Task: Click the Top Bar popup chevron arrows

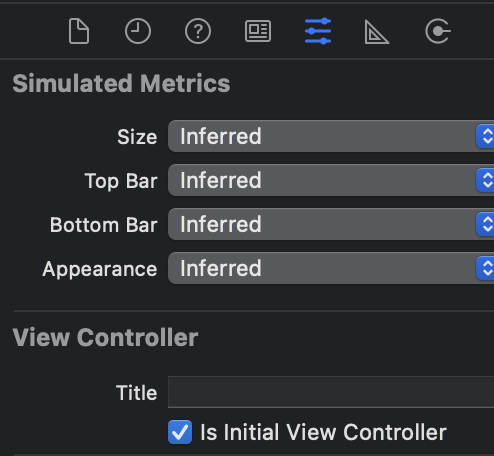Action: tap(485, 180)
